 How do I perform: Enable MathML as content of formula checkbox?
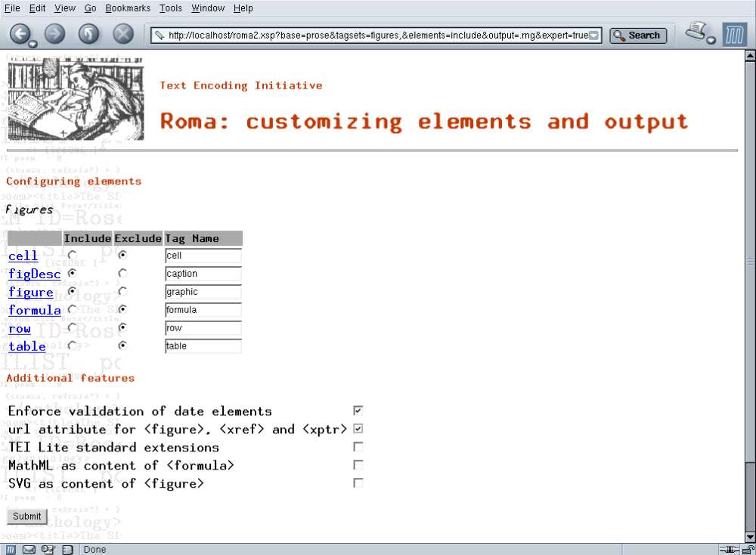tap(358, 465)
